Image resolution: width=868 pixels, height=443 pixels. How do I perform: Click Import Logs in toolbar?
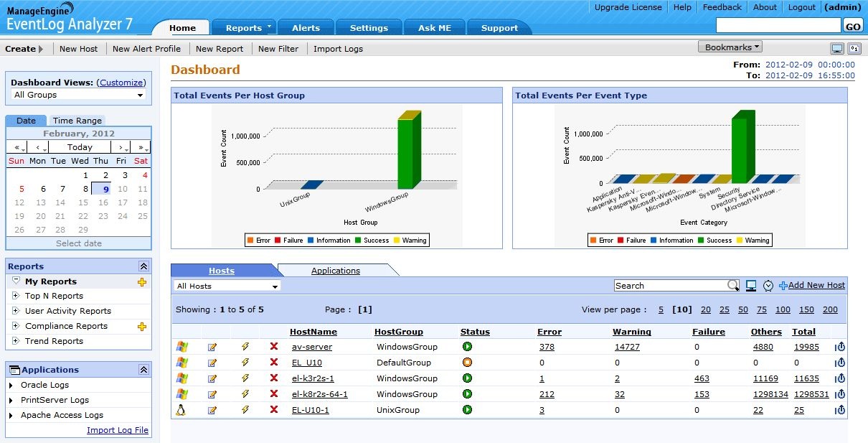click(338, 49)
